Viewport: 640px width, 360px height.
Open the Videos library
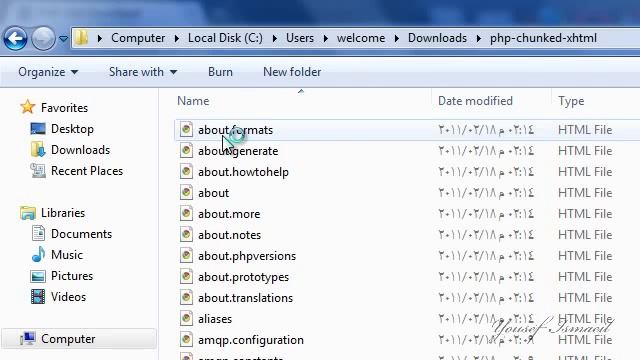(68, 297)
